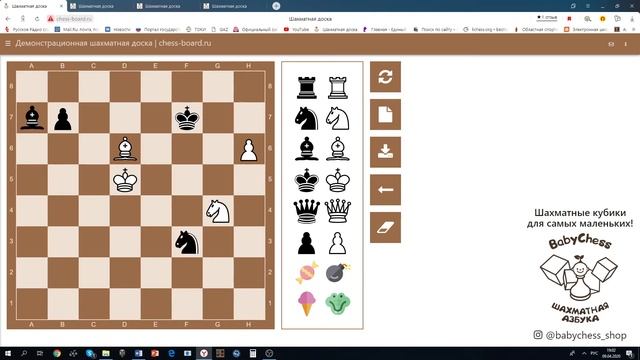Screen dimensions: 640x360
Task: Click the black knight on square F3
Action: click(x=187, y=242)
